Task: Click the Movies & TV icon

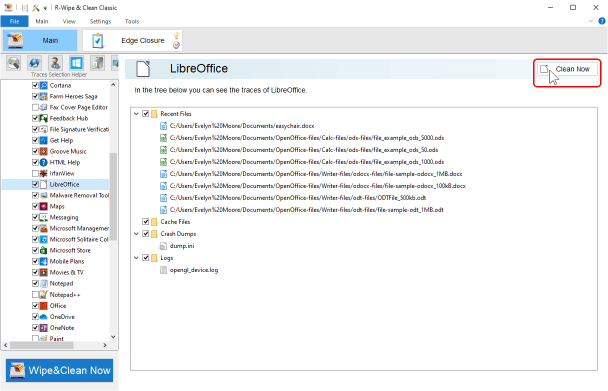Action: tap(44, 272)
